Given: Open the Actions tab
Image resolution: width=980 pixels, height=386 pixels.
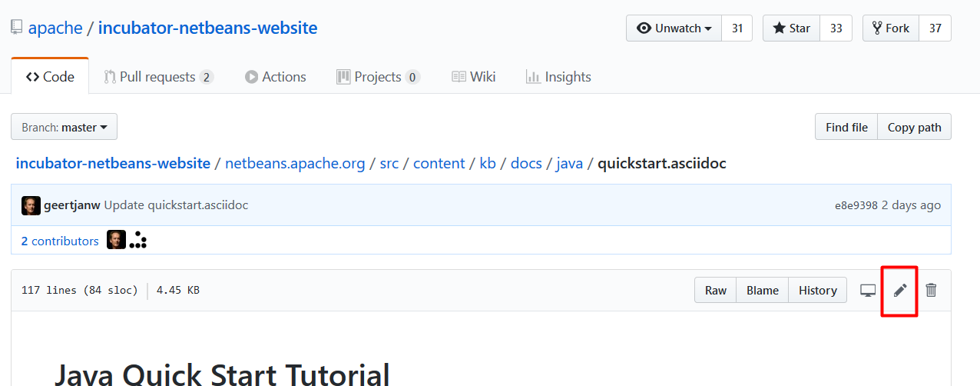Looking at the screenshot, I should pos(275,77).
